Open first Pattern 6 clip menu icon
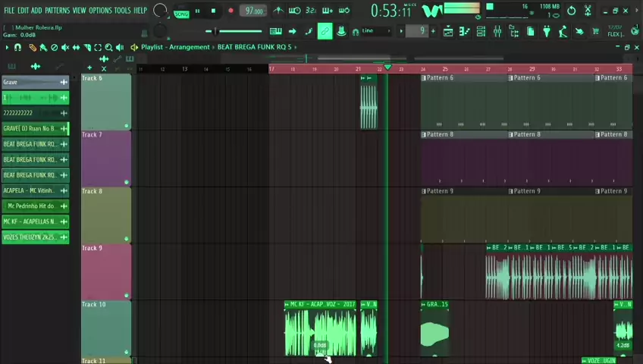 click(x=424, y=78)
